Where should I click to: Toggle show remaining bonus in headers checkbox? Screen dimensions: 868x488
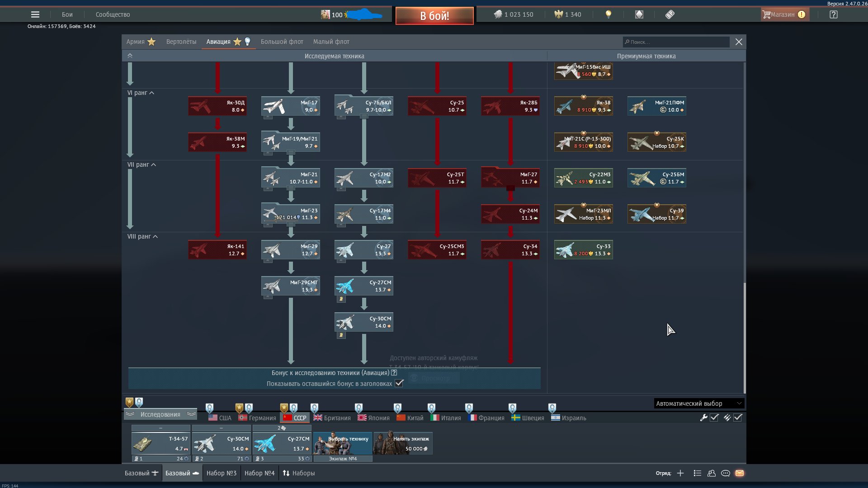(x=399, y=383)
